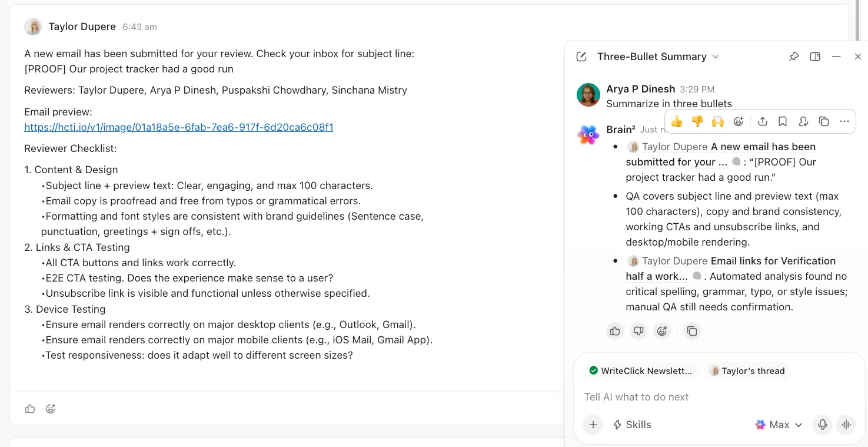Screen dimensions: 868x447
Task: Click the plus button to add attachment
Action: pos(593,425)
